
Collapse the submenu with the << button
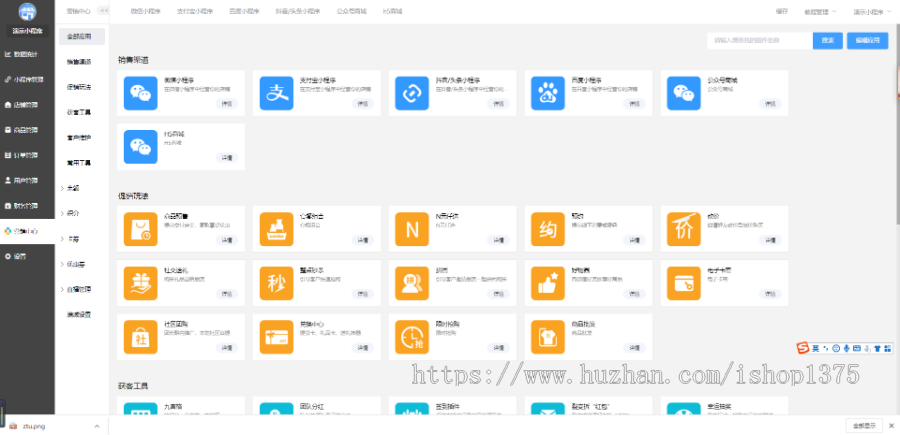[x=103, y=10]
